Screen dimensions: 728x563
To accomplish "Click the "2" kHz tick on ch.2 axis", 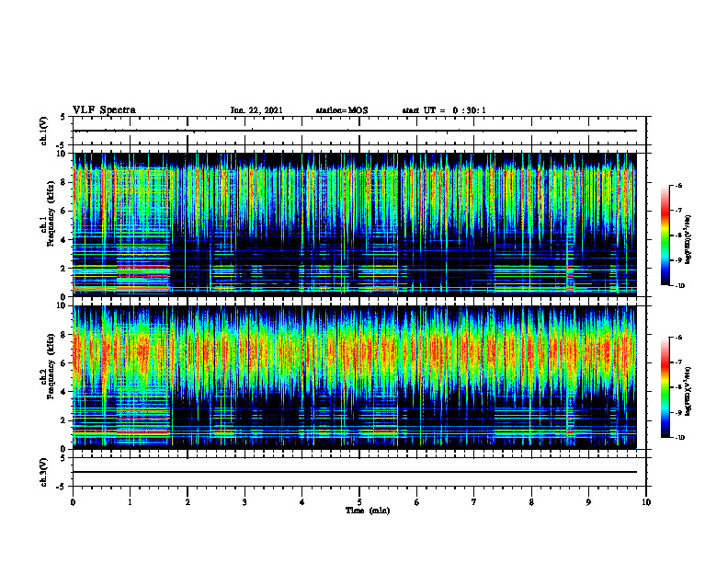I will point(64,420).
